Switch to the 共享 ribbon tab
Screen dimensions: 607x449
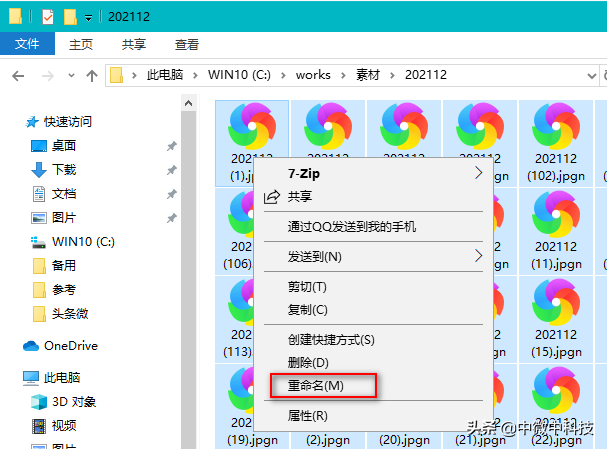pyautogui.click(x=134, y=45)
